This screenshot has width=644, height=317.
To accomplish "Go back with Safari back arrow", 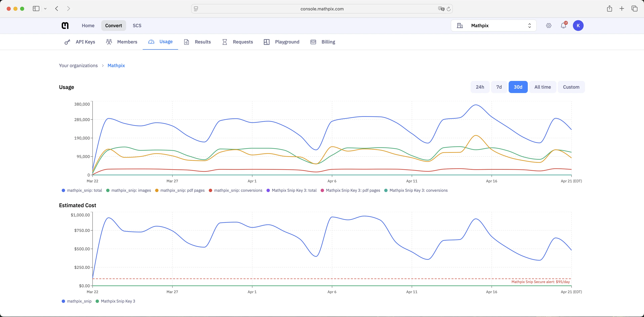I will click(57, 9).
